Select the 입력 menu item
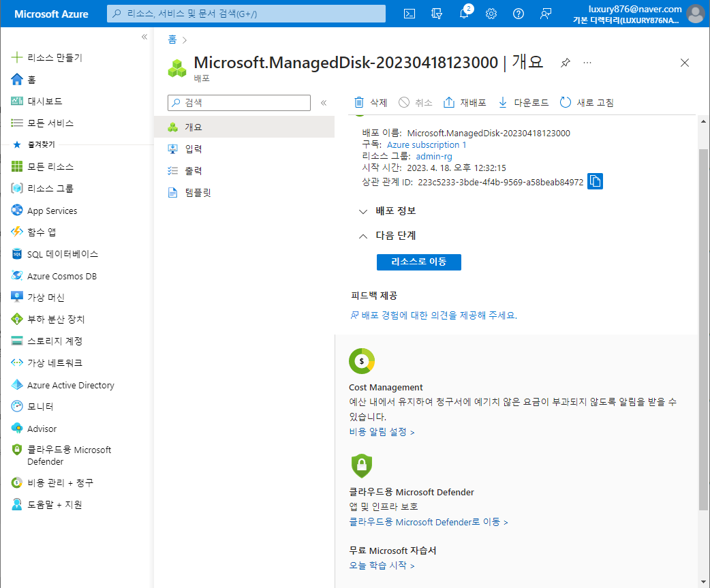Image resolution: width=710 pixels, height=588 pixels. point(244,149)
